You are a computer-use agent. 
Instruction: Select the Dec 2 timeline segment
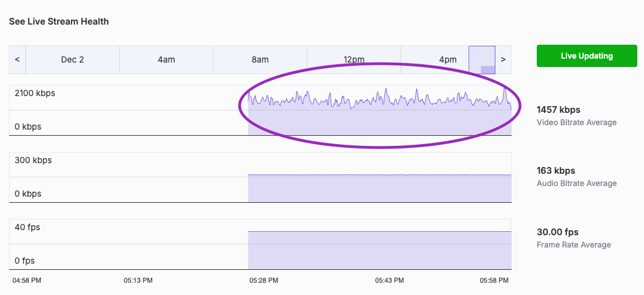[x=72, y=60]
